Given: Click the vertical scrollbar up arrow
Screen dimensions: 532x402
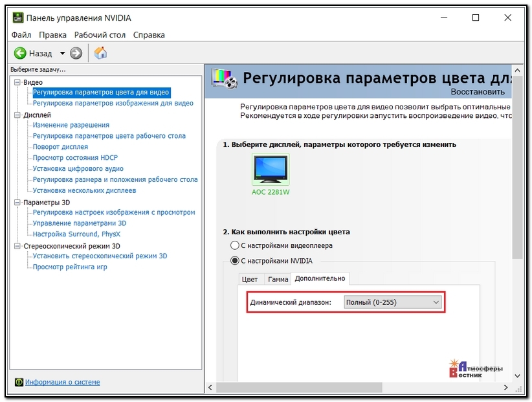Looking at the screenshot, I should [x=517, y=71].
